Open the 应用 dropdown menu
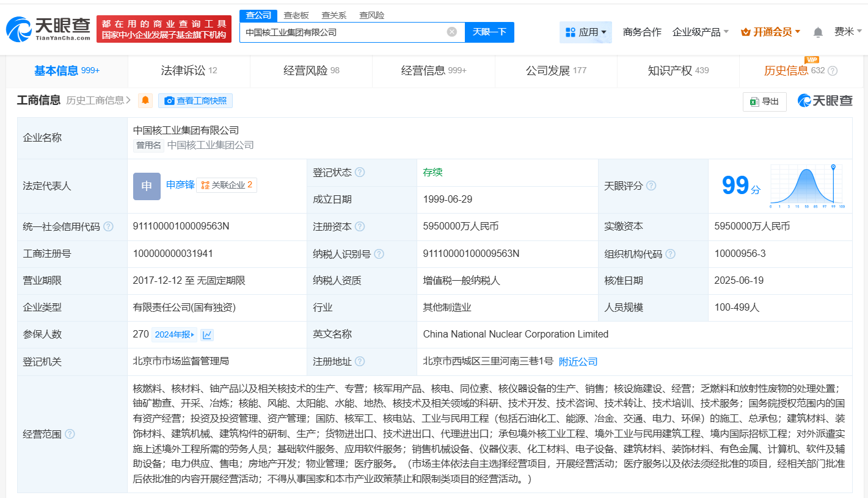This screenshot has height=498, width=868. (x=586, y=32)
